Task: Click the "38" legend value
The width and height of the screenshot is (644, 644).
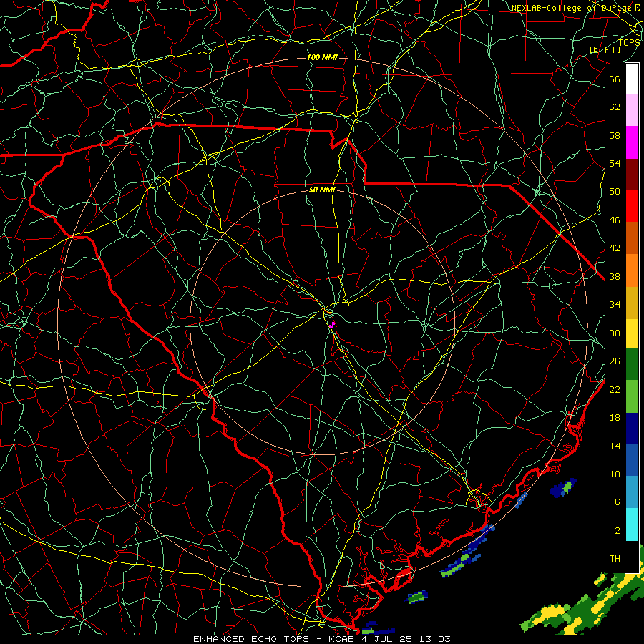Action: [615, 276]
